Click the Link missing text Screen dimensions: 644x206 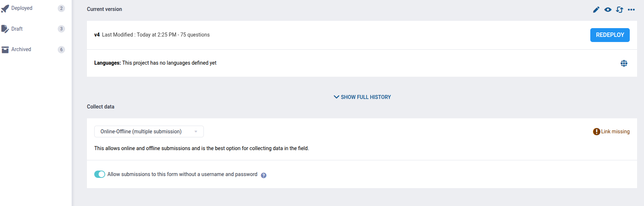pyautogui.click(x=616, y=131)
